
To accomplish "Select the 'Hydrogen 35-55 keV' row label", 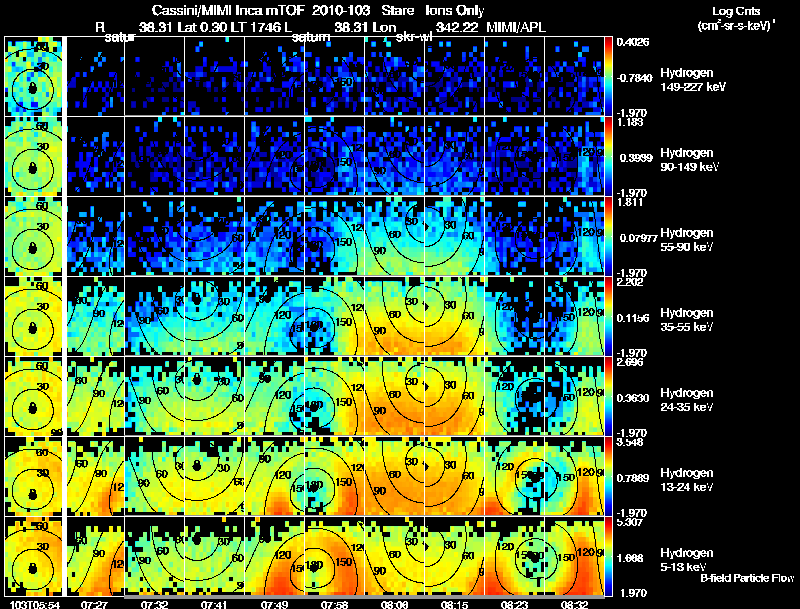I will [687, 320].
